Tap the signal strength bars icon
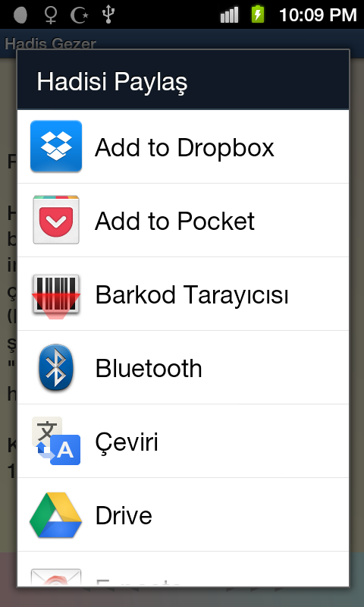Image resolution: width=364 pixels, height=607 pixels. (229, 15)
